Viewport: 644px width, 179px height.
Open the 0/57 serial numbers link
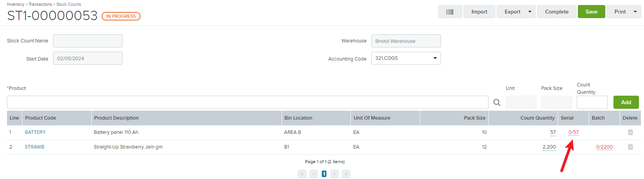[574, 132]
